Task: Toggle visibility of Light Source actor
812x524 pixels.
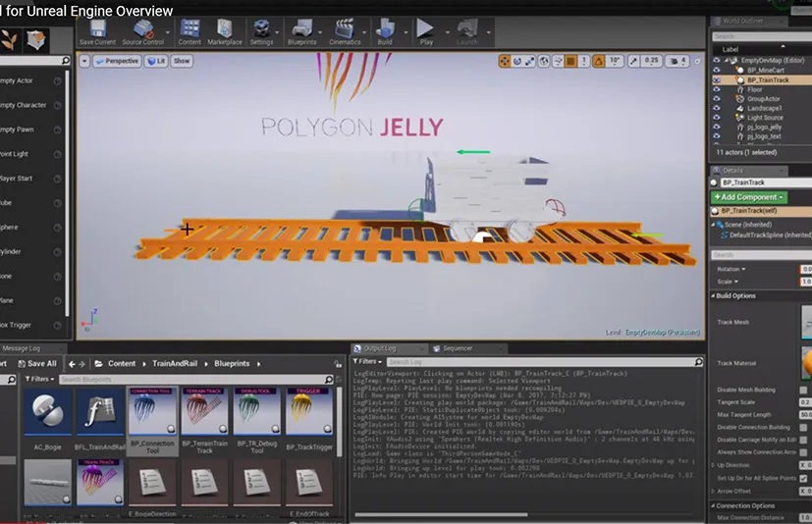Action: coord(717,117)
